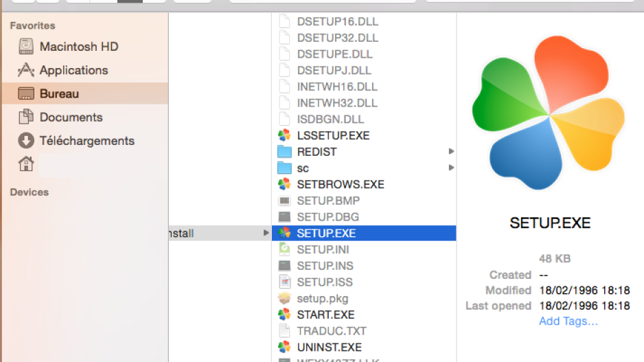Select Macintosh HD in Favorites
Screen dimensions: 644x362
(79, 47)
